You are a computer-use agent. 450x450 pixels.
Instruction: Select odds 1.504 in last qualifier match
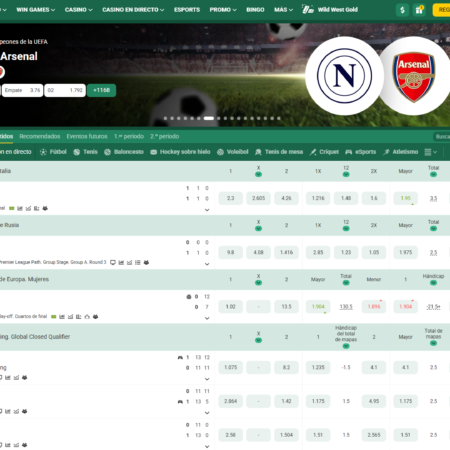coord(286,435)
